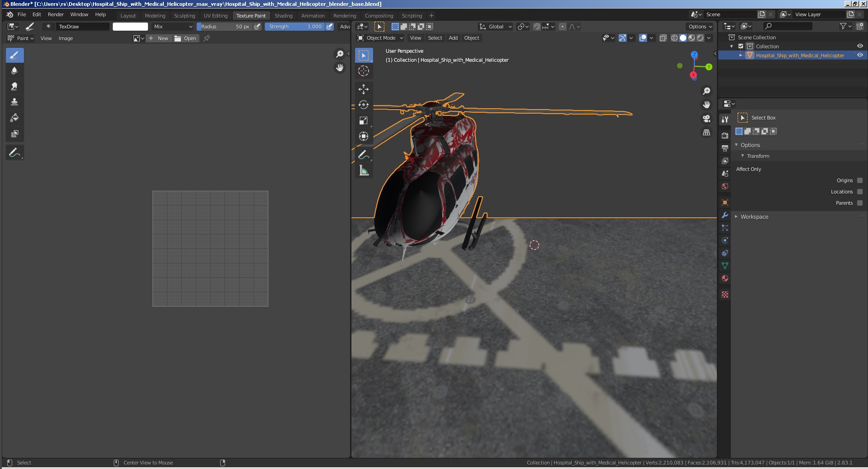Toggle viewport gizmos display
Viewport: 868px width, 469px height.
coord(623,38)
